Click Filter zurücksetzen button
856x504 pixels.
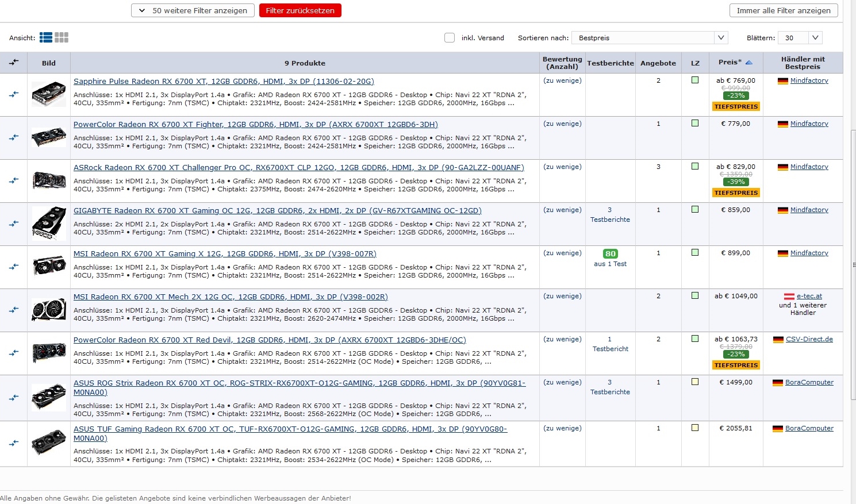click(x=300, y=10)
